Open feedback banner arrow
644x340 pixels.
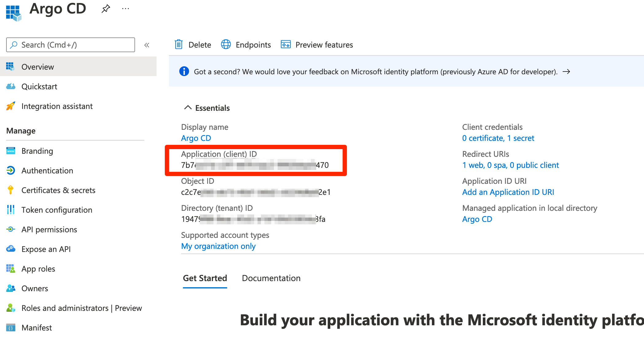[x=566, y=71]
